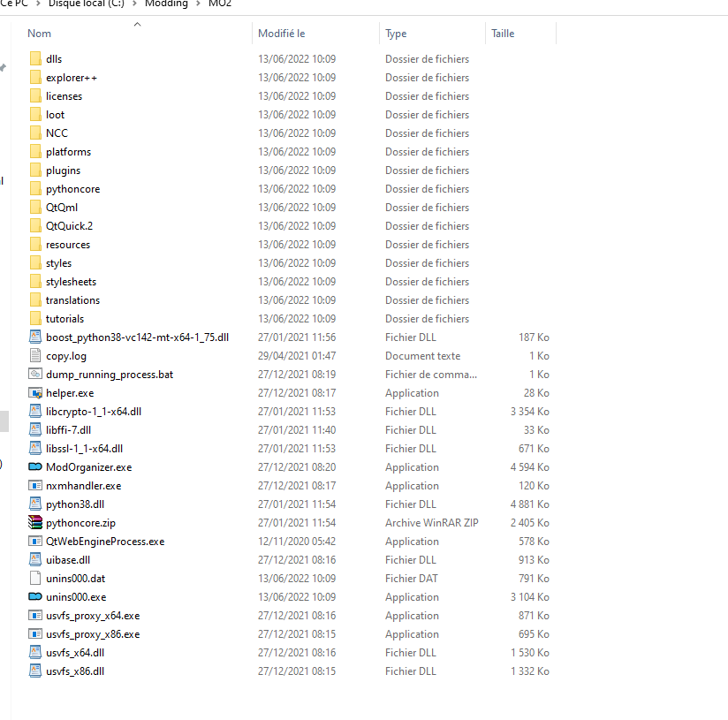Click the nxmhandler.exe icon
The width and height of the screenshot is (728, 720).
[35, 486]
